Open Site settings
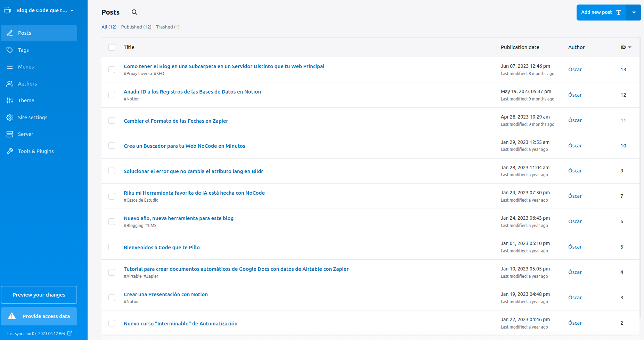The width and height of the screenshot is (644, 340). pos(33,117)
